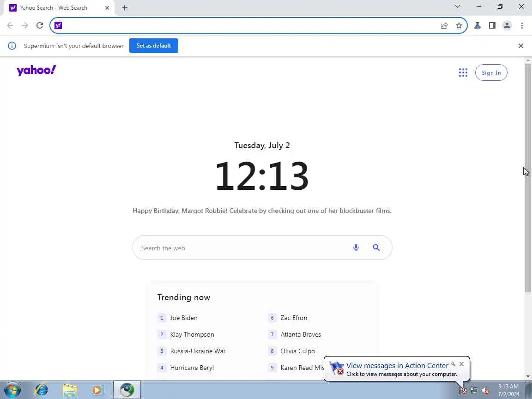Click the Happy Birthday Margot Robbie message

(262, 211)
